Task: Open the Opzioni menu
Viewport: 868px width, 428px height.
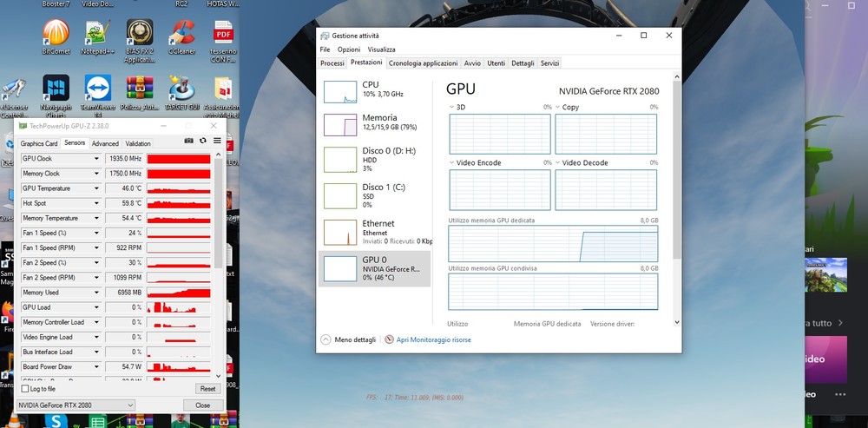Action: coord(349,49)
